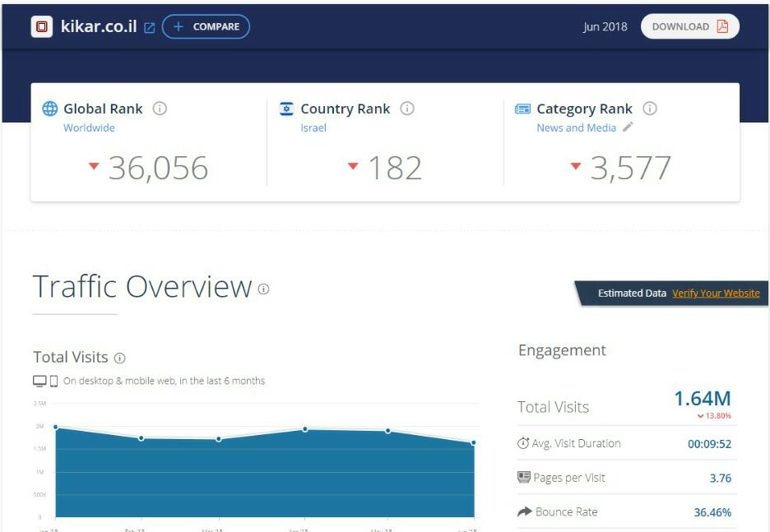Click the last data point on visits chart
The width and height of the screenshot is (770, 532).
(x=474, y=443)
